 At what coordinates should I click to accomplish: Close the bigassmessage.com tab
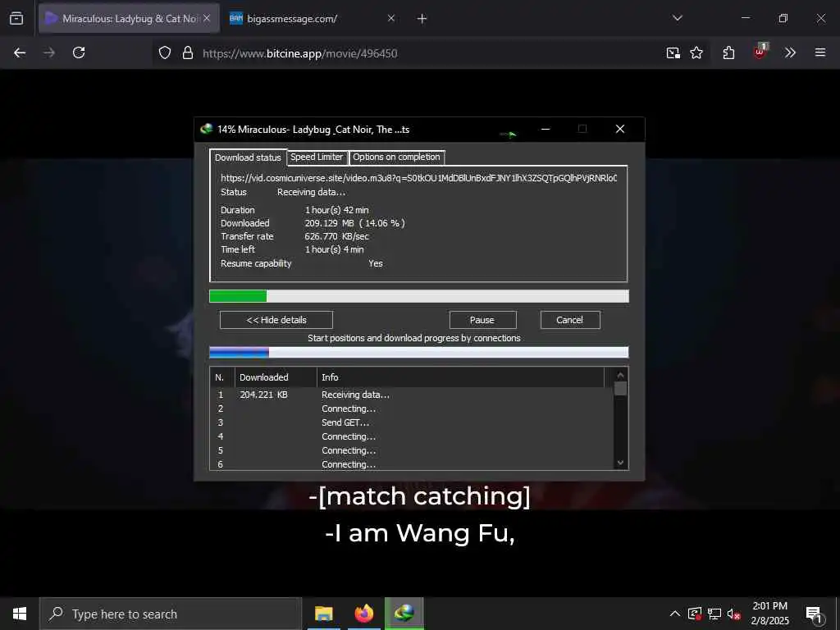pos(391,18)
